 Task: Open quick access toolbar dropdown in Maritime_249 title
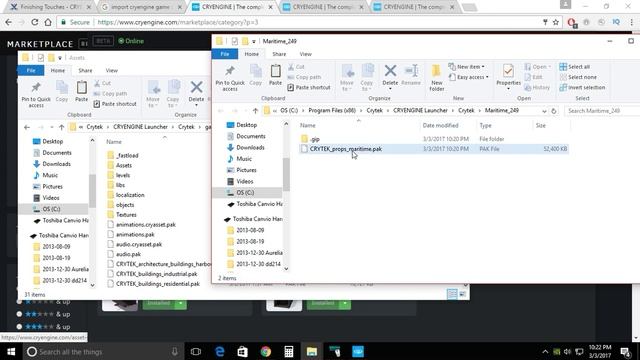tap(253, 41)
